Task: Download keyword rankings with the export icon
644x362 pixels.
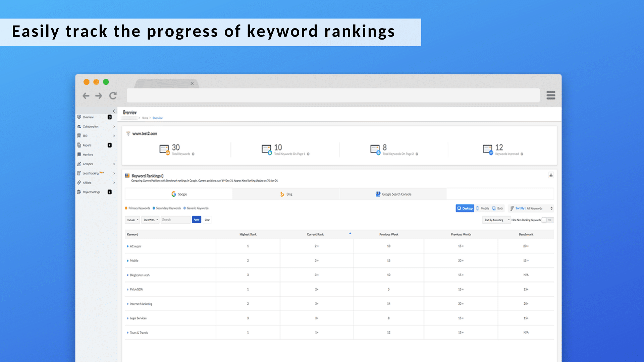Action: 551,175
